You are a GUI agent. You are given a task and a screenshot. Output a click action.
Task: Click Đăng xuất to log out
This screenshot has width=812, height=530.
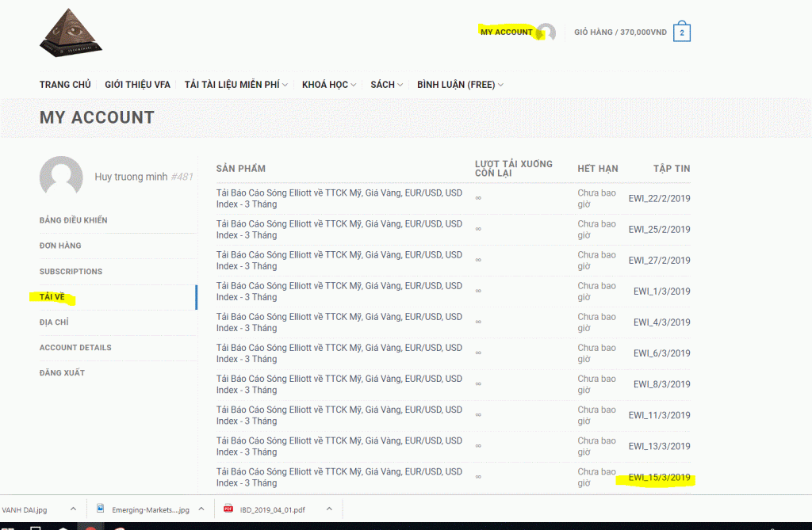pyautogui.click(x=62, y=372)
